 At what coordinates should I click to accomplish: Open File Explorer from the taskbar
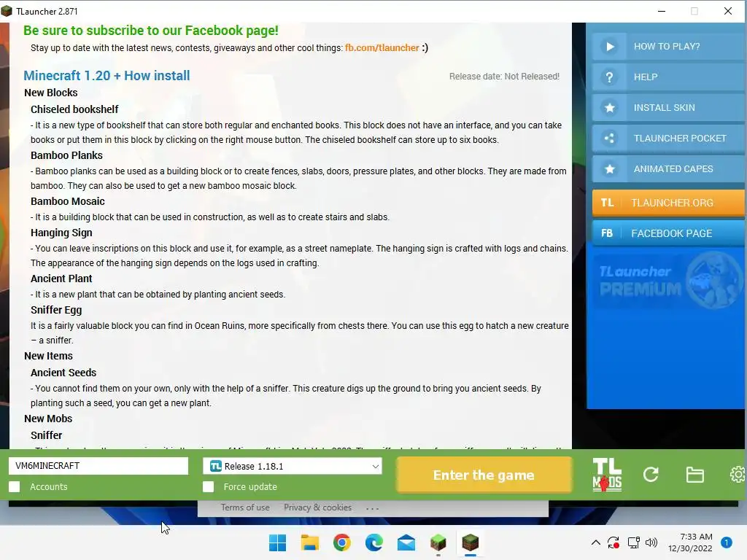click(x=309, y=542)
